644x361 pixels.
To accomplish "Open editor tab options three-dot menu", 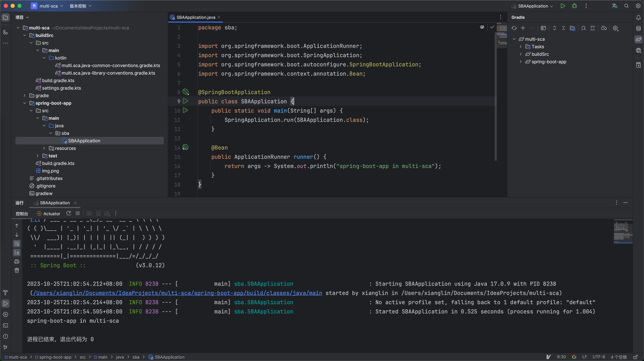I will (x=501, y=17).
